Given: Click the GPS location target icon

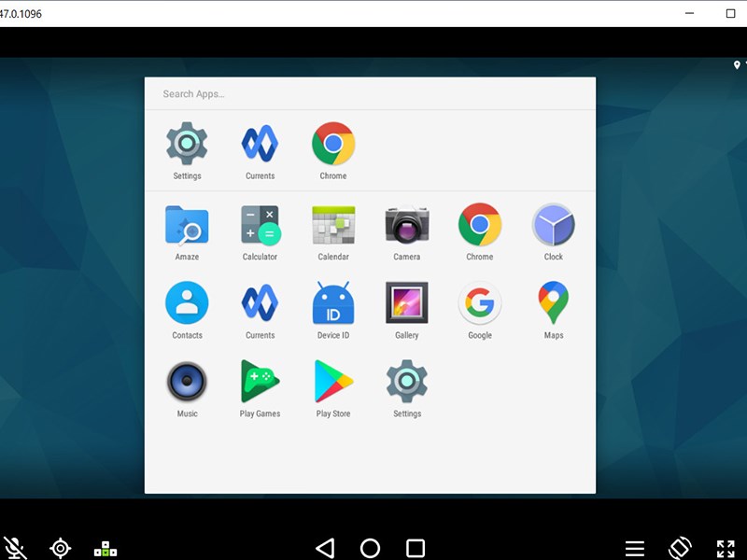Looking at the screenshot, I should coord(61,548).
